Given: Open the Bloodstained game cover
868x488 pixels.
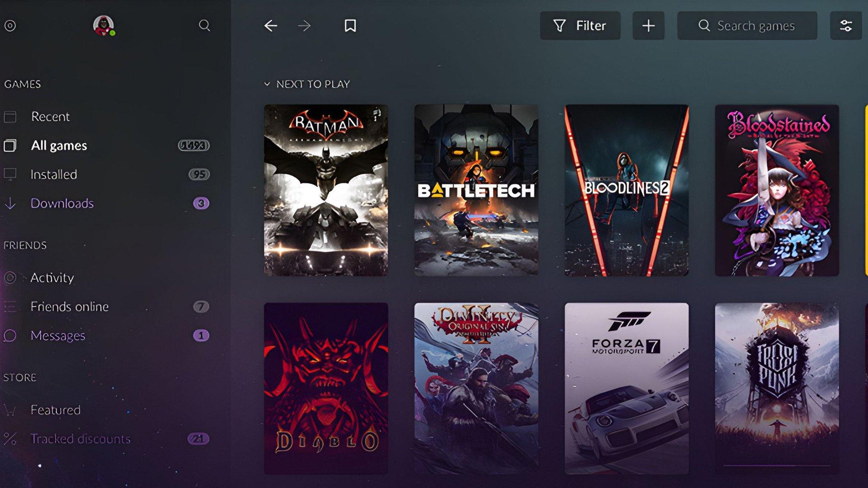Looking at the screenshot, I should (x=777, y=190).
